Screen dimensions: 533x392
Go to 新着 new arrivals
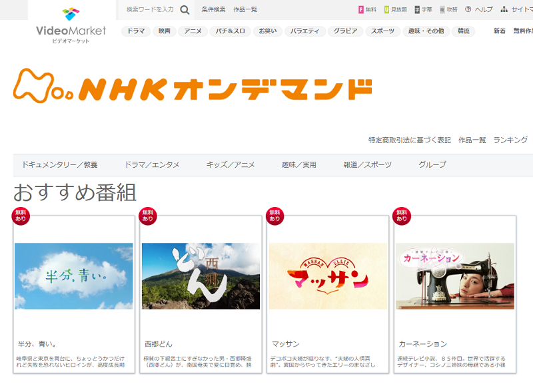(x=499, y=31)
